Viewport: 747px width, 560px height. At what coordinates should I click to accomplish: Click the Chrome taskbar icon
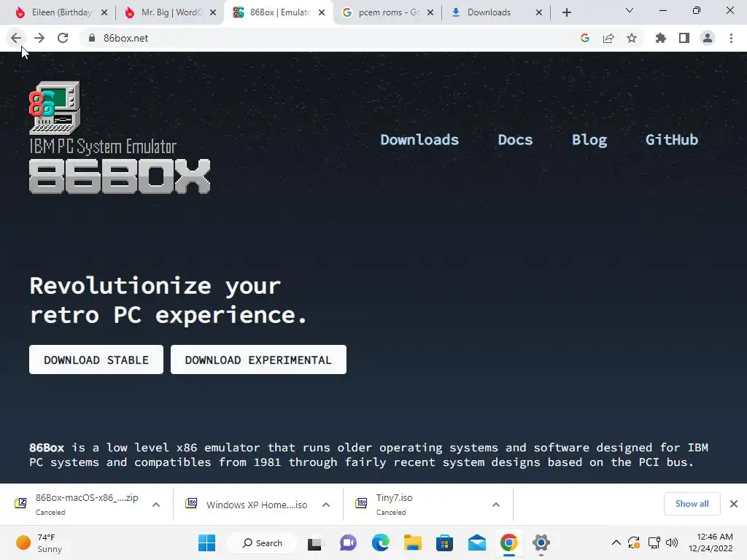[508, 542]
